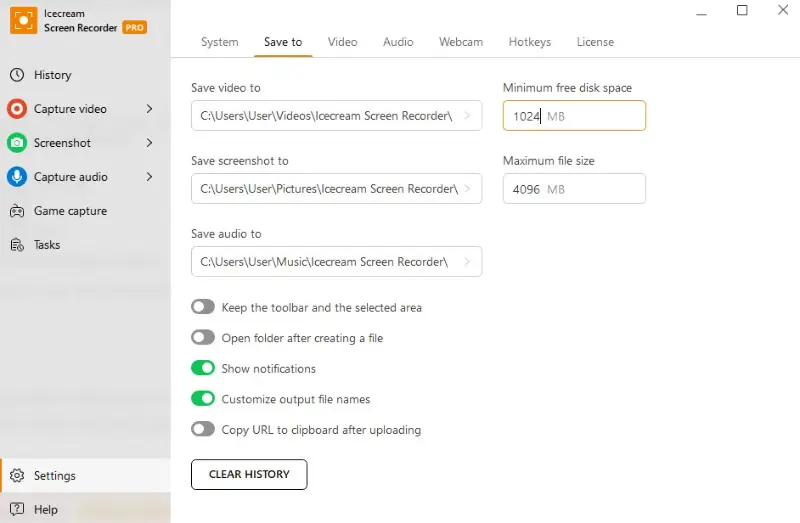Click the 'Save audio to' label
The width and height of the screenshot is (800, 523).
(226, 234)
